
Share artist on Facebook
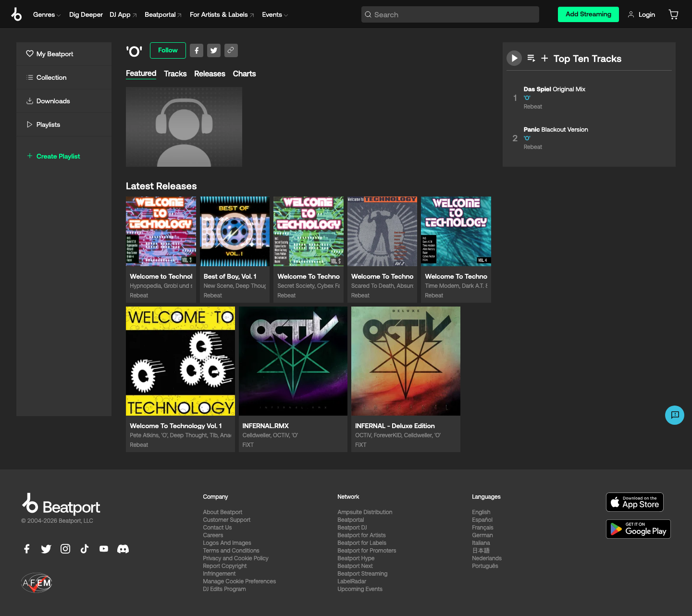(x=197, y=50)
